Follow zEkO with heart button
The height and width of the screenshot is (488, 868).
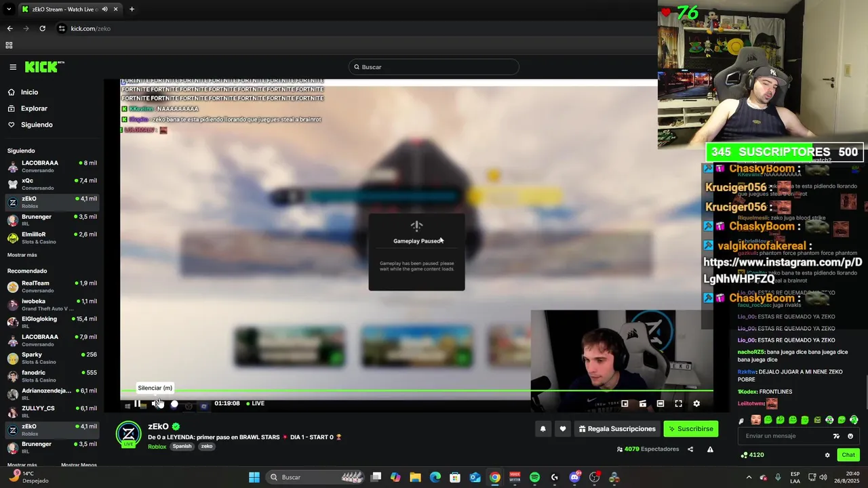click(562, 429)
